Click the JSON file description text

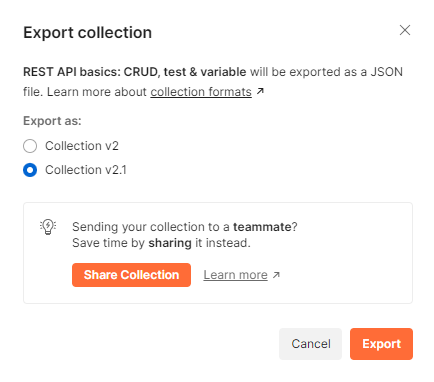pyautogui.click(x=213, y=82)
